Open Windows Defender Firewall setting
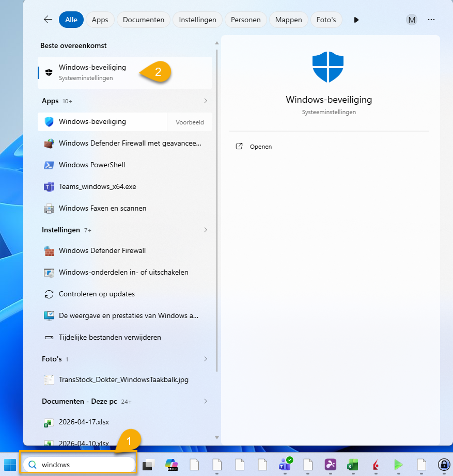This screenshot has width=453, height=476. [124, 251]
